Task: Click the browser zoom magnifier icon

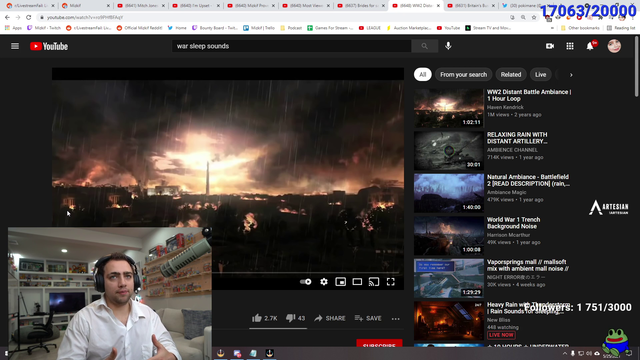Action: tap(523, 17)
